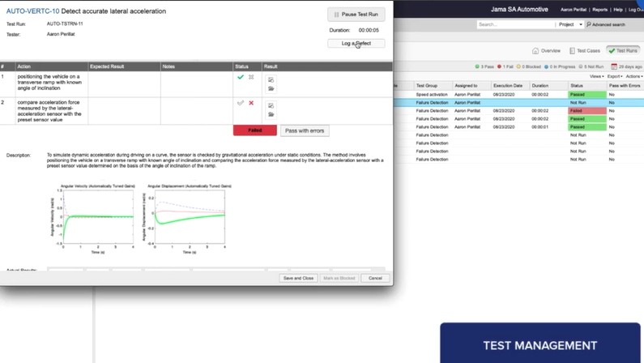Click the 29 days ago text
Image resolution: width=644 pixels, height=363 pixels.
point(630,66)
